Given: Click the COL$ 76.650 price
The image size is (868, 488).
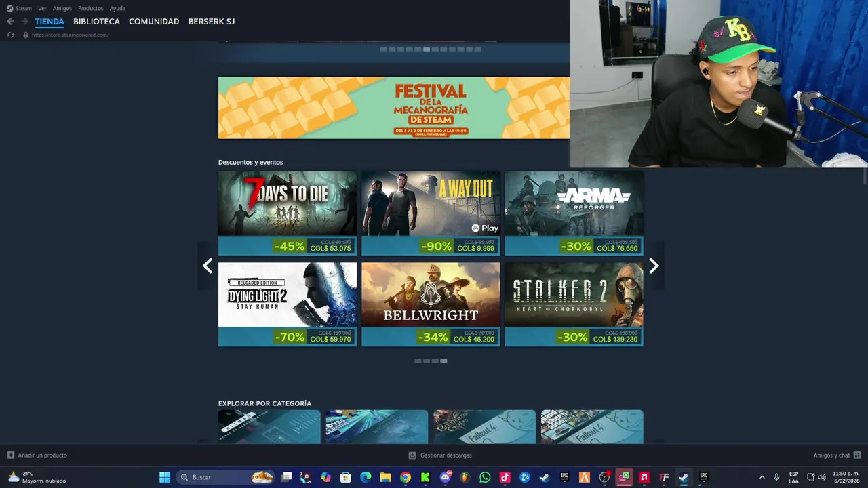Looking at the screenshot, I should [617, 249].
